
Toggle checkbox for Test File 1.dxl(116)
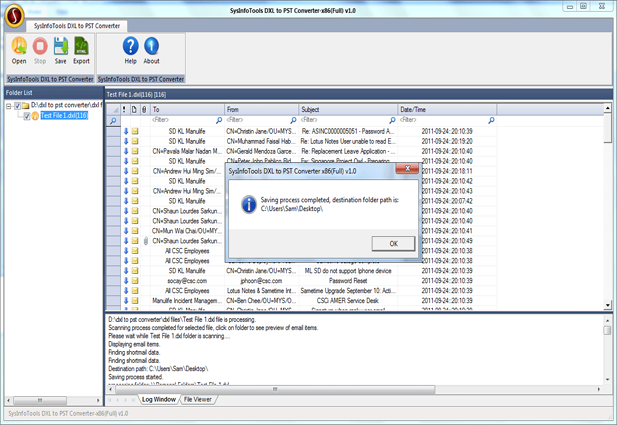tap(27, 116)
